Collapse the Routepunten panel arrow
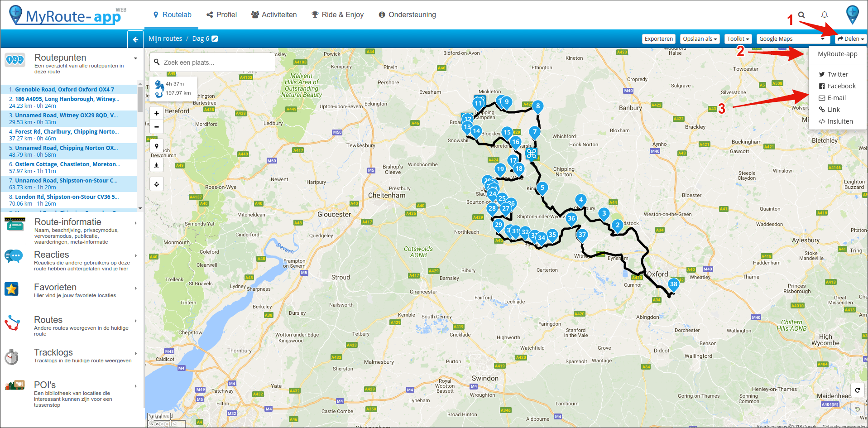Image resolution: width=868 pixels, height=428 pixels. click(x=135, y=58)
